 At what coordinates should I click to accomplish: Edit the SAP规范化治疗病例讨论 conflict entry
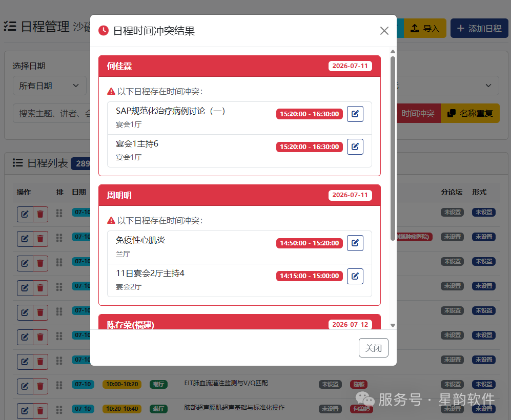(x=355, y=114)
